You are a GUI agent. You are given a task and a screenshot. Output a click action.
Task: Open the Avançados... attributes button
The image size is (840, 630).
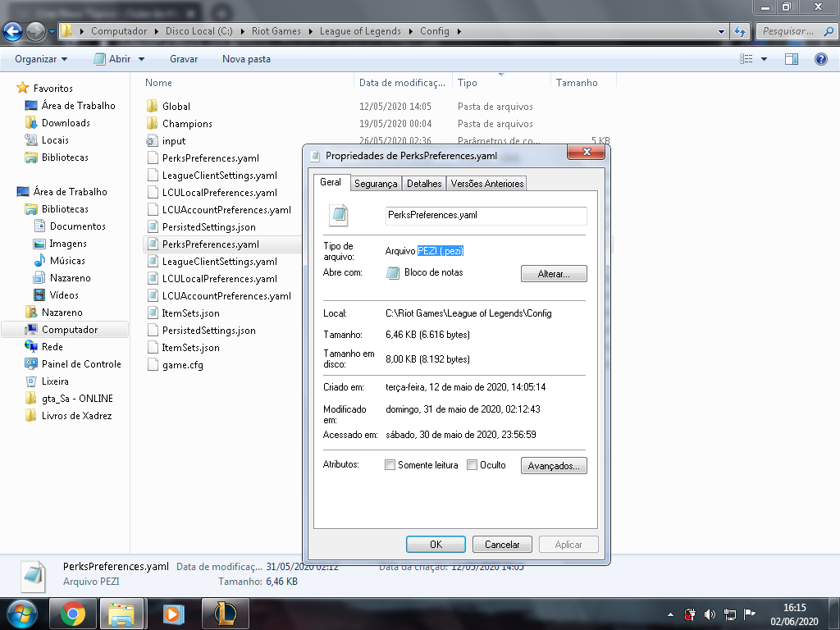(x=554, y=466)
